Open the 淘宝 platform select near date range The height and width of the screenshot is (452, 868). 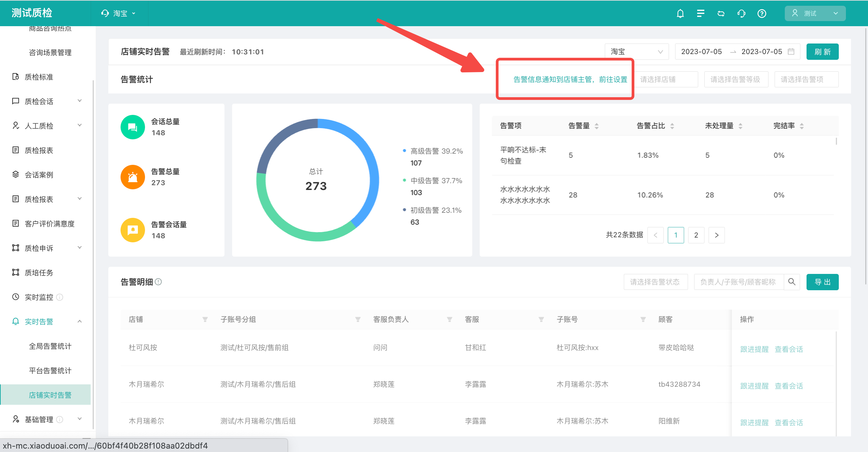(637, 52)
